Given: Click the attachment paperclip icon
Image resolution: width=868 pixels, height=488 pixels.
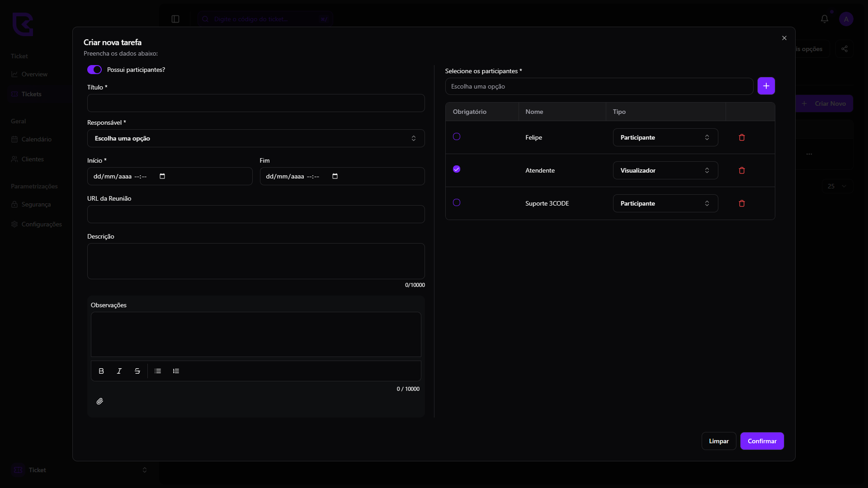Looking at the screenshot, I should [x=100, y=401].
